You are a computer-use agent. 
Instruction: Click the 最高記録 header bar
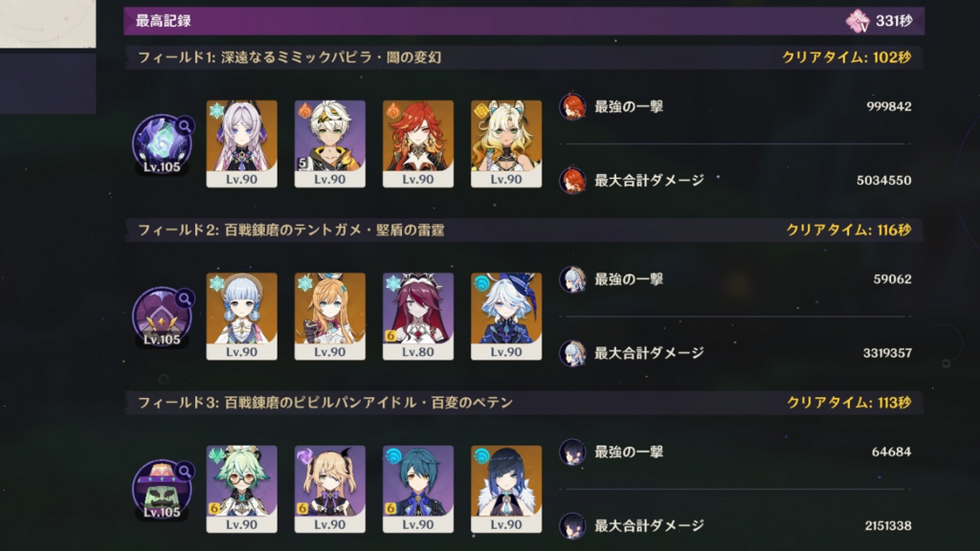coord(523,21)
